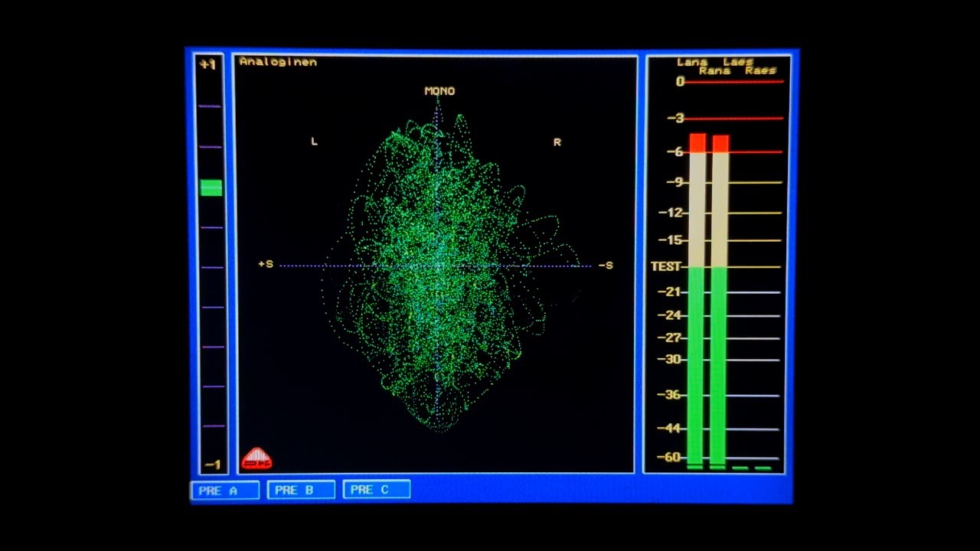Click the "-30" dB scale mark
This screenshot has height=551, width=980.
[671, 360]
